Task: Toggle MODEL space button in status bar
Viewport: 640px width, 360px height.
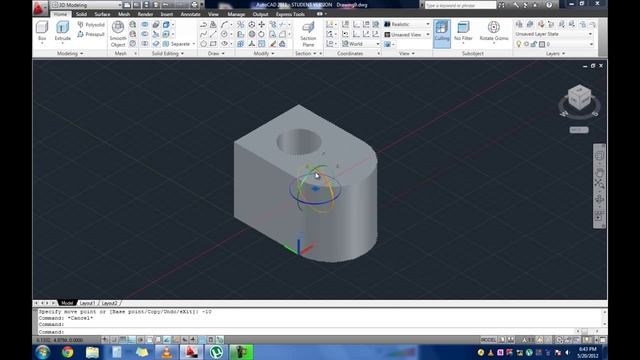Action: click(488, 340)
